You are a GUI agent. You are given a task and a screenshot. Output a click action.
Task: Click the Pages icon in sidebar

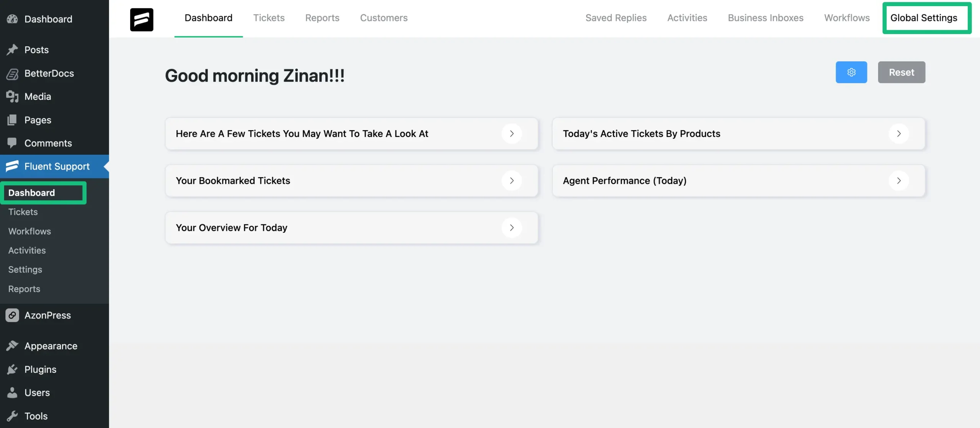[12, 120]
